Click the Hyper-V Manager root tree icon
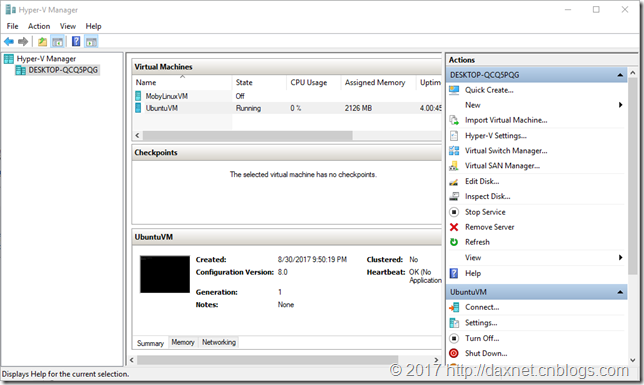 point(9,59)
